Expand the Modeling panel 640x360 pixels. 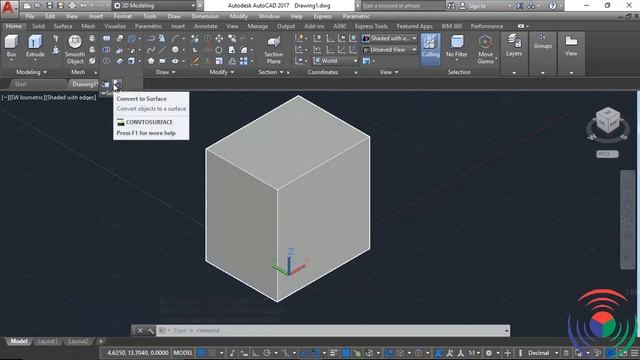(x=31, y=72)
